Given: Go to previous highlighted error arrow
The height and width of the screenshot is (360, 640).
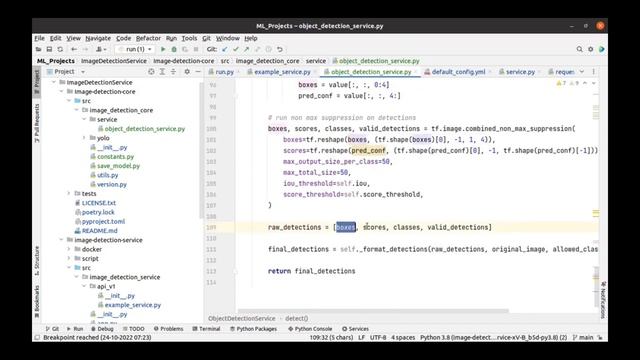Looking at the screenshot, I should [x=585, y=83].
